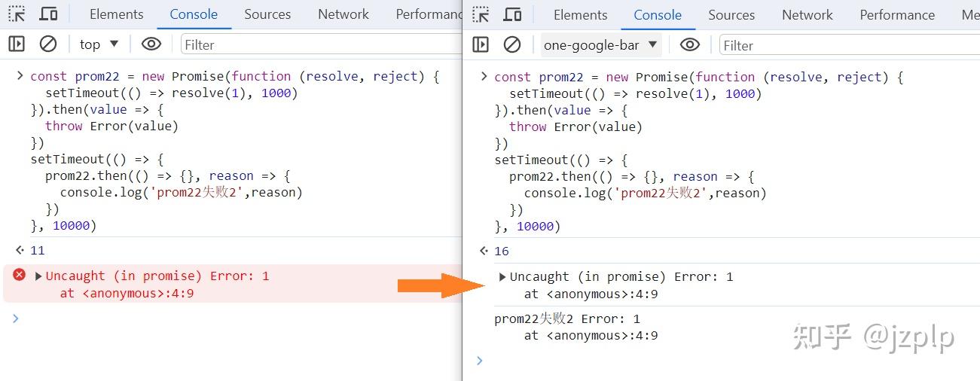
Task: Open Sources tab in right panel
Action: tap(731, 14)
